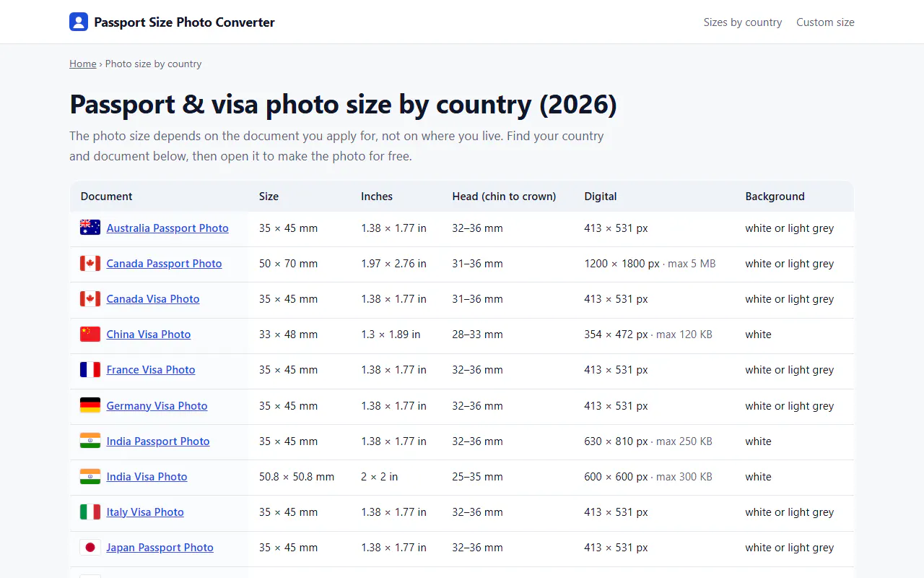Image resolution: width=924 pixels, height=578 pixels.
Task: Open Sizes by country in navigation
Action: [x=743, y=22]
